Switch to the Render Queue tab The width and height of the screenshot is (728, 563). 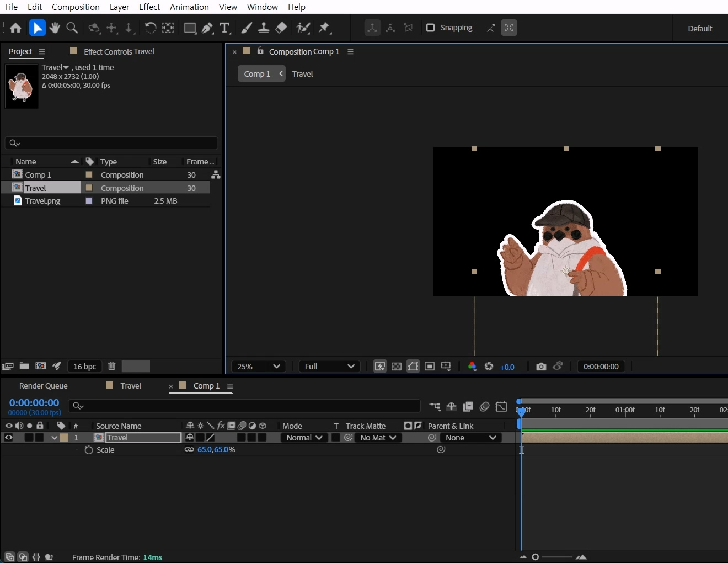tap(44, 386)
